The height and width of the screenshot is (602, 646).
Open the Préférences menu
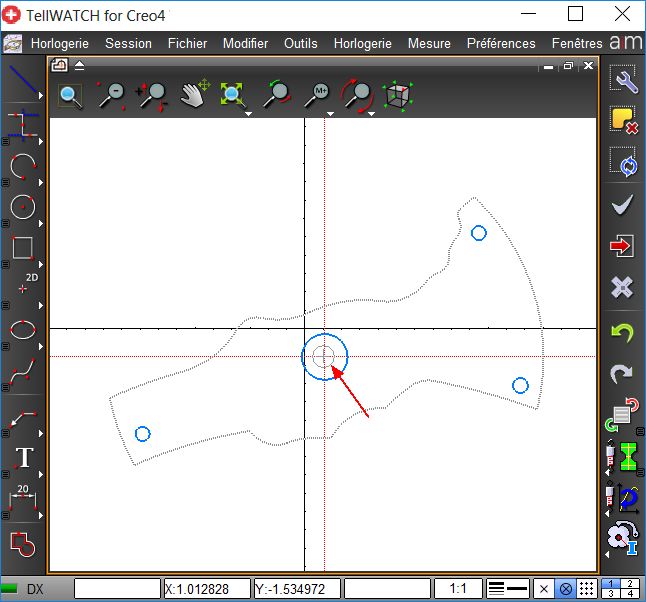[x=501, y=43]
